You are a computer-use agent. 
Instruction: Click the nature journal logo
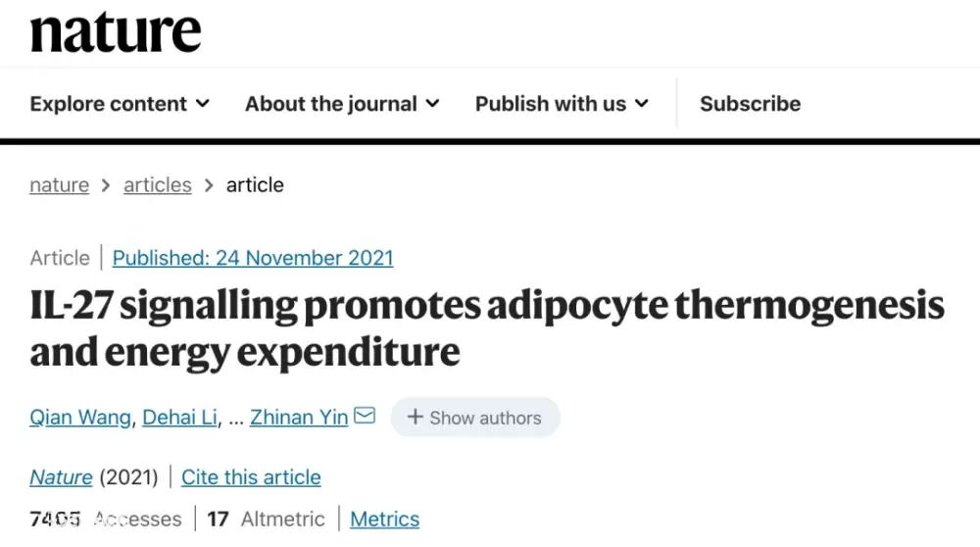pyautogui.click(x=116, y=32)
